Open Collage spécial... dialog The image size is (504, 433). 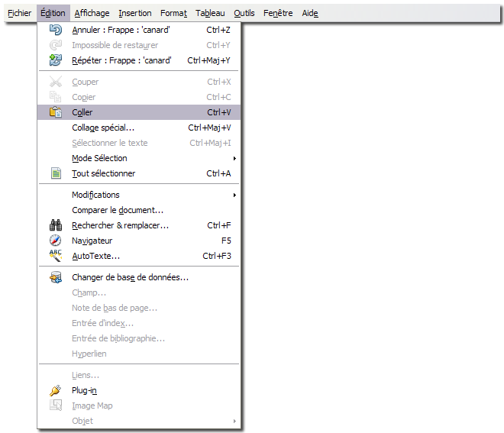click(x=139, y=128)
